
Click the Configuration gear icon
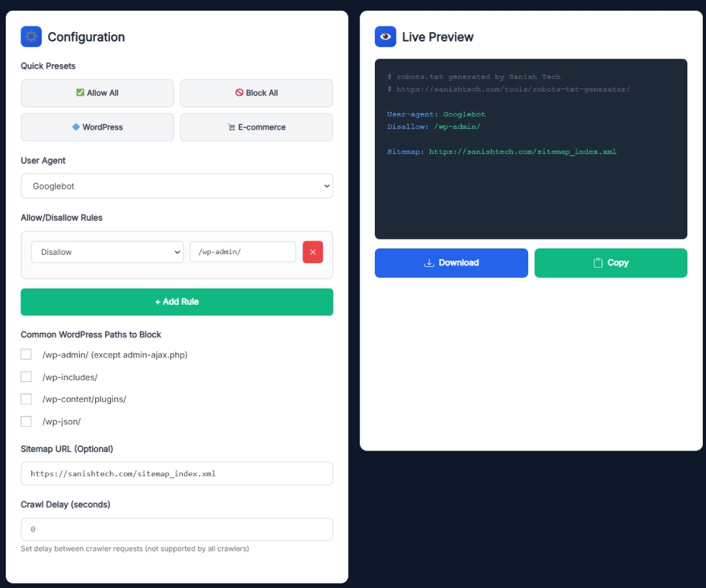tap(31, 37)
